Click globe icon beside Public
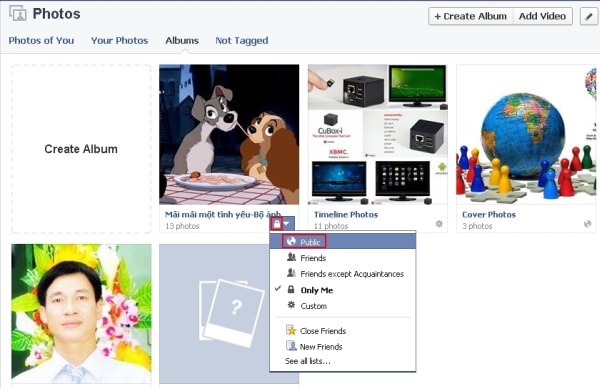The image size is (600, 389). pyautogui.click(x=291, y=241)
